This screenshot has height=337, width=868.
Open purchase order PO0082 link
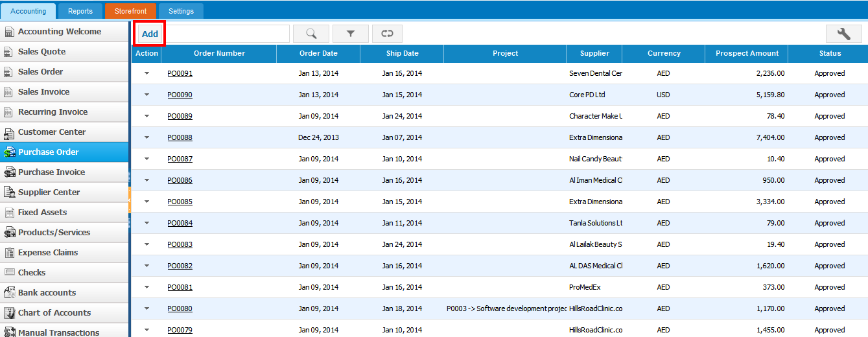coord(180,266)
